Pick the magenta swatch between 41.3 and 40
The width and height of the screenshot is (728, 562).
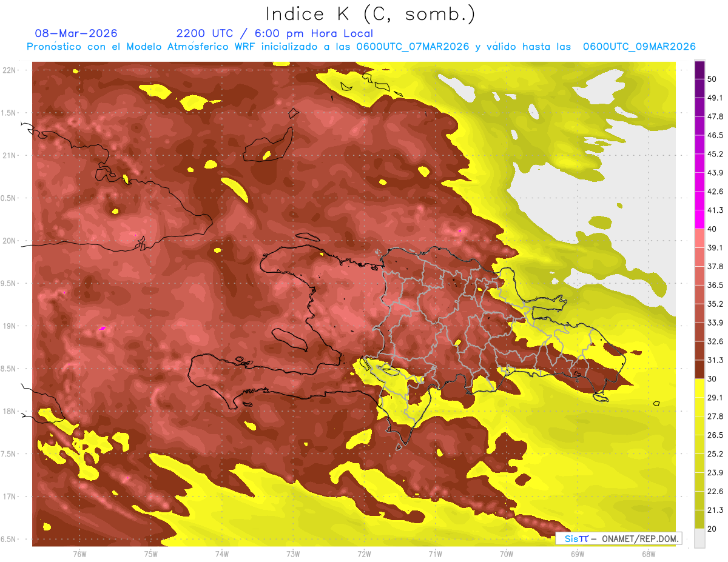pos(699,219)
